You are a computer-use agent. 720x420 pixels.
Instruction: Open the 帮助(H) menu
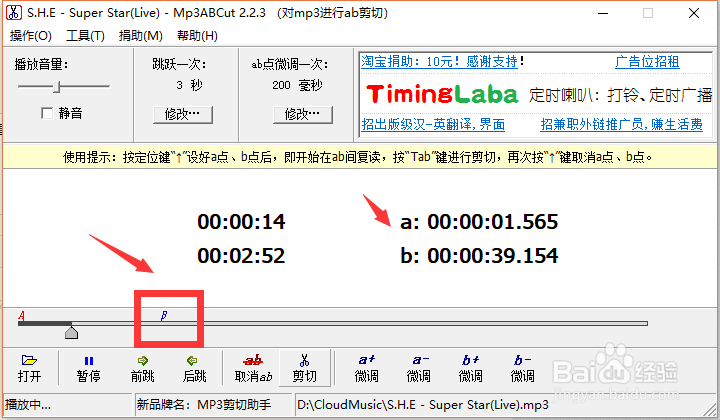click(x=197, y=35)
